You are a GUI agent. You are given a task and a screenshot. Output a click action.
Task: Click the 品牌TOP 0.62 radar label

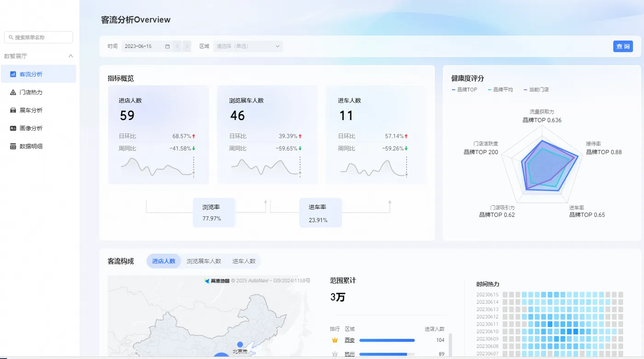click(497, 215)
